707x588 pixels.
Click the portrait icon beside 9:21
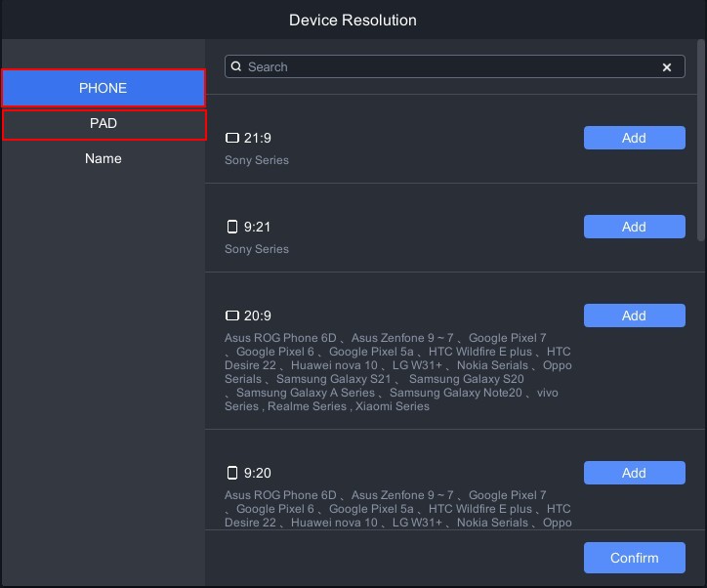click(x=232, y=227)
